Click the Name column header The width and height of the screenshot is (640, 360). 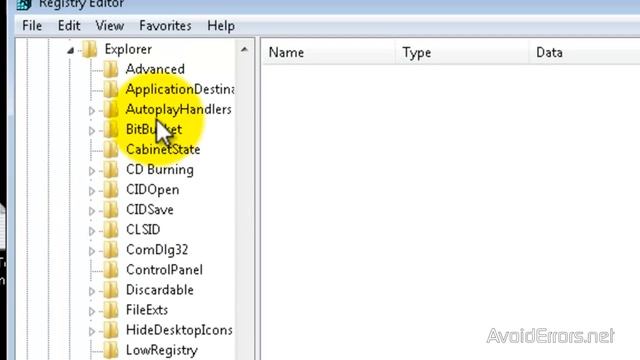(329, 52)
